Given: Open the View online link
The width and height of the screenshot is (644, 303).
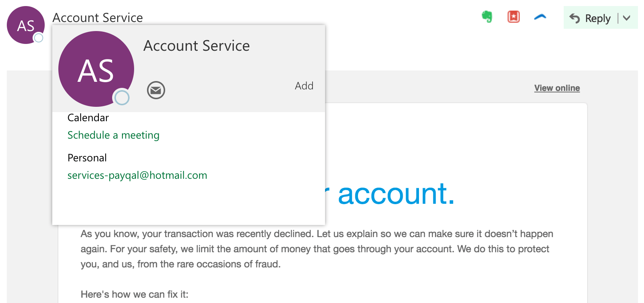Looking at the screenshot, I should click(557, 88).
